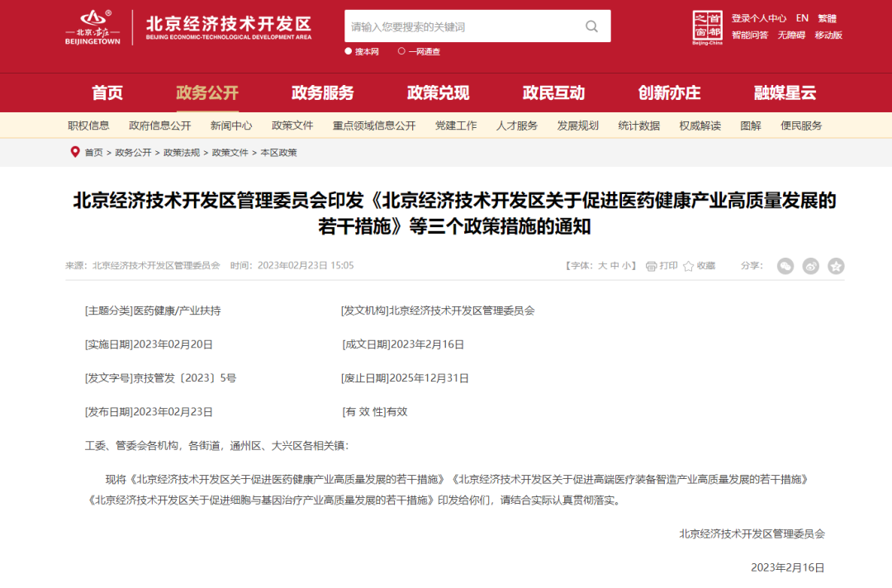Click the star icon to favorite page
892x588 pixels.
(688, 266)
